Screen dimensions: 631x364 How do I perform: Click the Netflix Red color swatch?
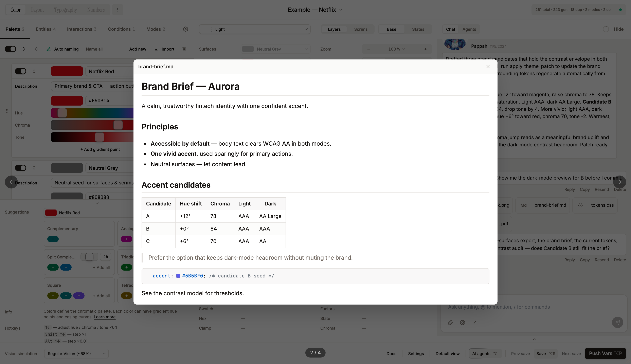[67, 71]
